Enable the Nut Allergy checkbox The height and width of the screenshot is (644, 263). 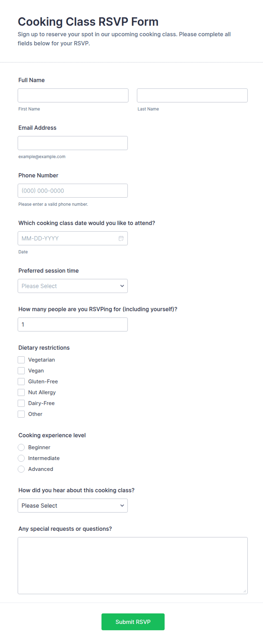[21, 392]
